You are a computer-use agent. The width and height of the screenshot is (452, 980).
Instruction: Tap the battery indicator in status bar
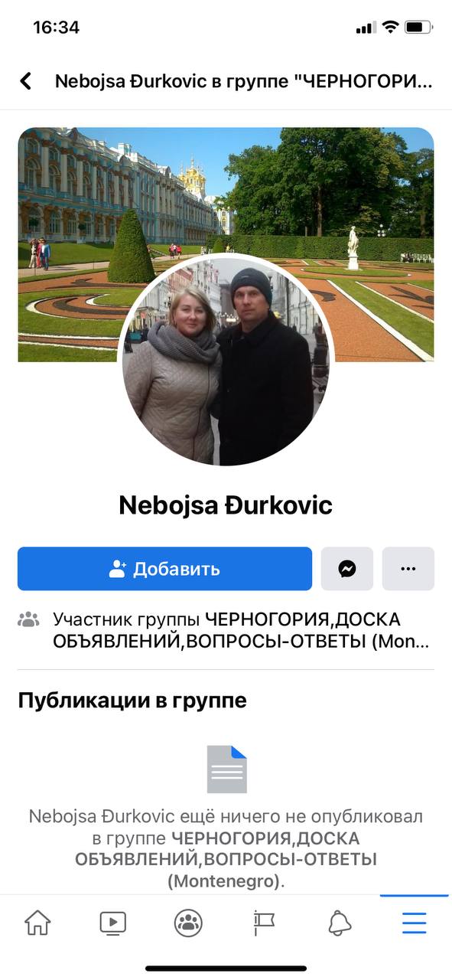tap(418, 28)
